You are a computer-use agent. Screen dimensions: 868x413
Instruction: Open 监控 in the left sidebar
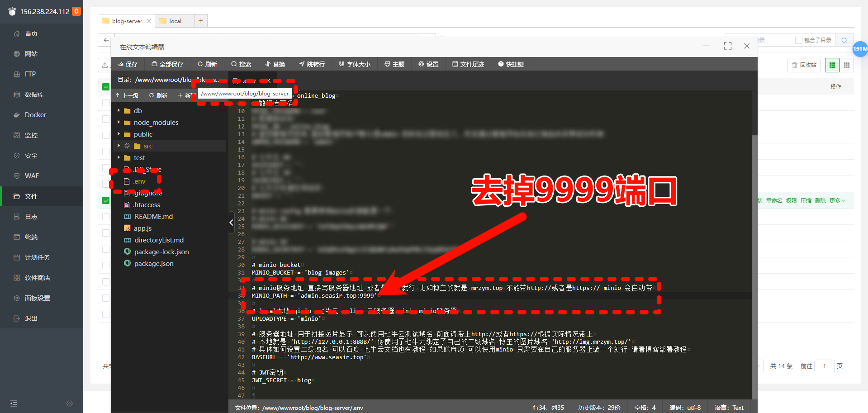[x=31, y=135]
